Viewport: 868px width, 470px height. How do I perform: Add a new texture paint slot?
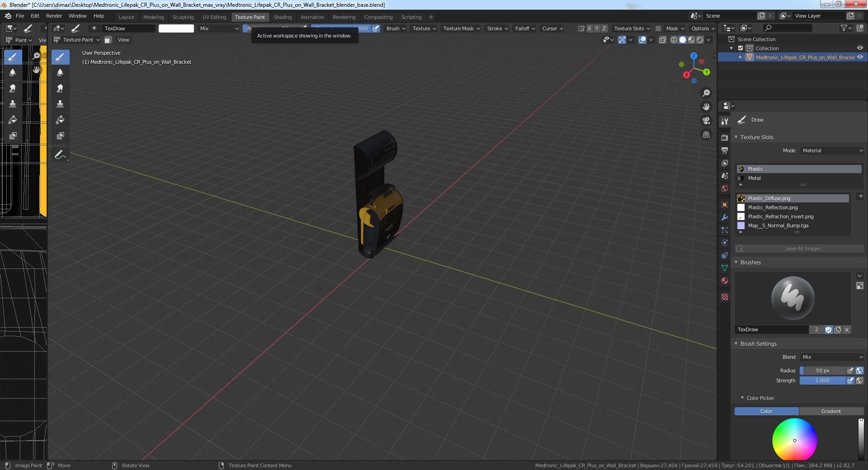[861, 196]
